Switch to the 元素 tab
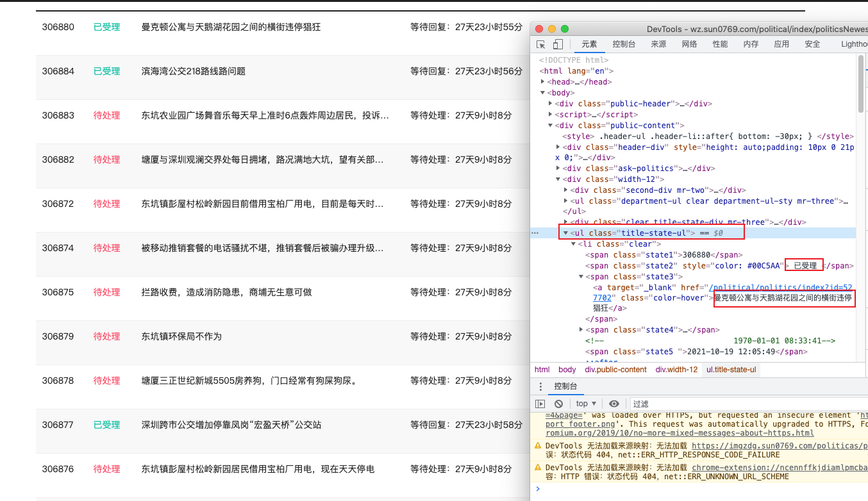Screen dimensions: 868x501 point(589,44)
